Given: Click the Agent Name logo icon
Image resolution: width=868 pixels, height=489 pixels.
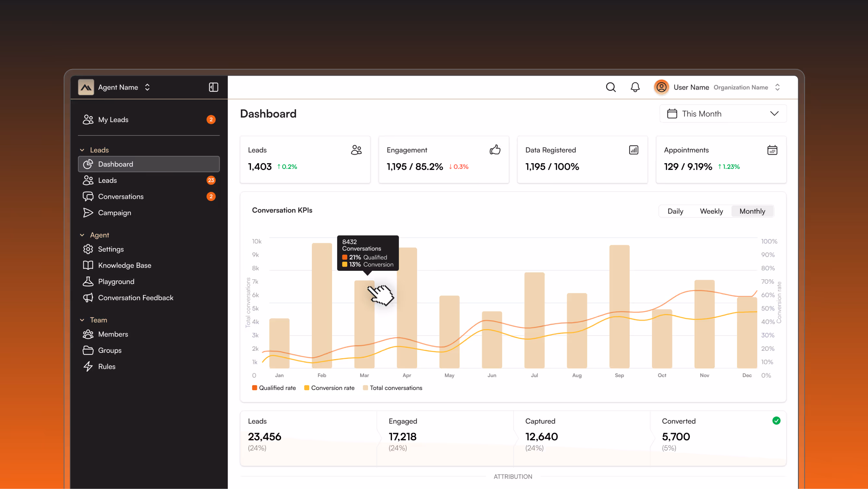Looking at the screenshot, I should 86,87.
